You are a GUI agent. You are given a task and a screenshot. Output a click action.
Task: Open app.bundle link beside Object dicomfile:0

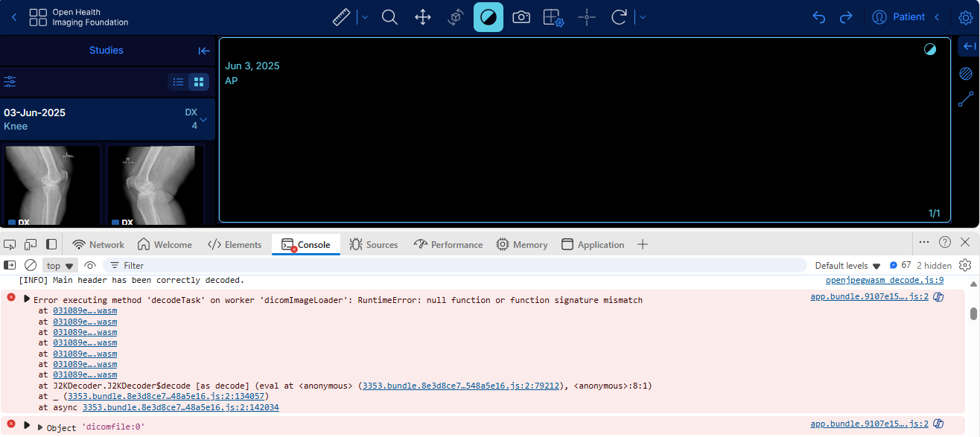[869, 424]
